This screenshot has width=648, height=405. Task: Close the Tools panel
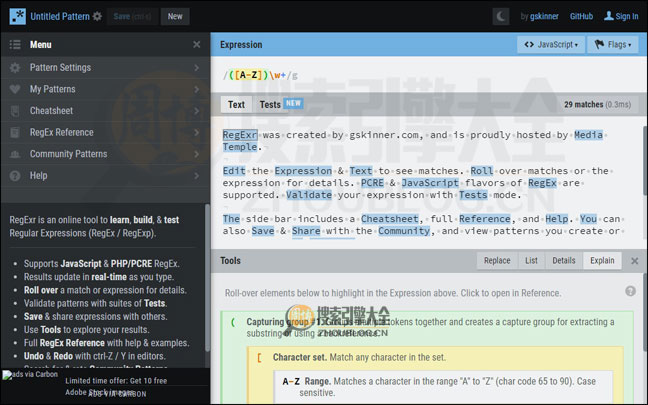coord(635,261)
